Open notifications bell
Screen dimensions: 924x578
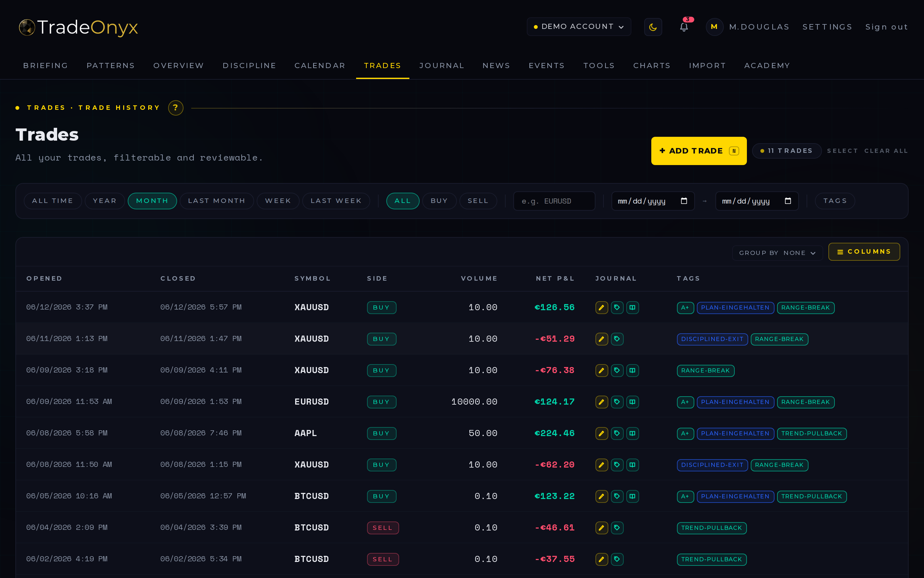[684, 27]
